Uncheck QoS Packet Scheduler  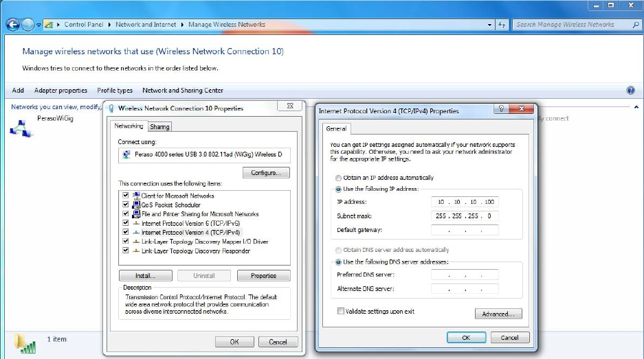point(126,205)
